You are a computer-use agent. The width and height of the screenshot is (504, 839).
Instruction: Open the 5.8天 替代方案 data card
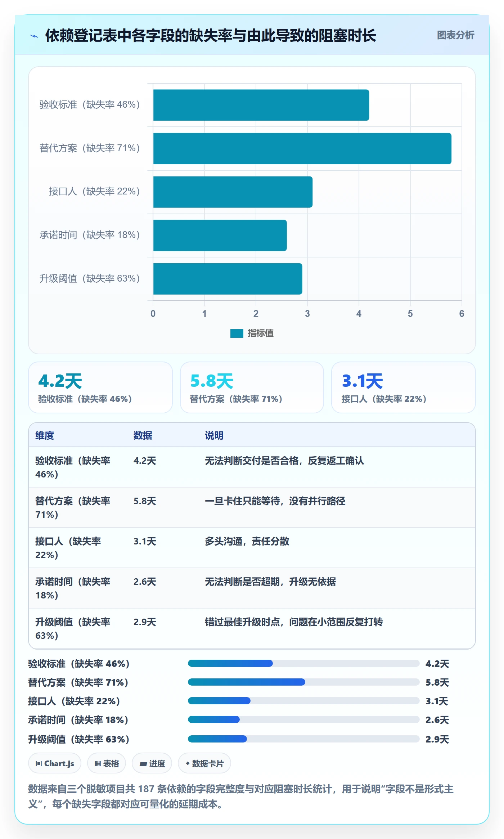[252, 387]
